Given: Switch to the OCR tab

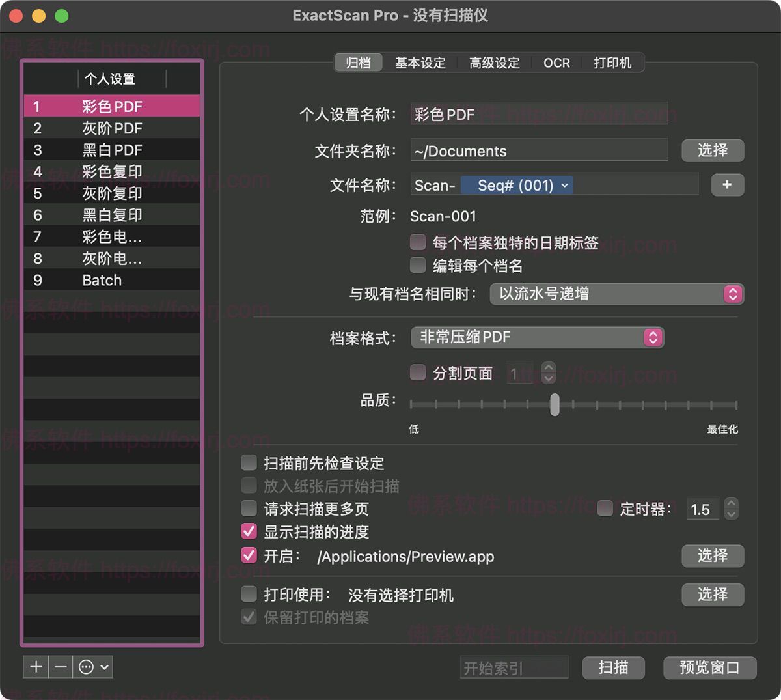Looking at the screenshot, I should pyautogui.click(x=557, y=63).
